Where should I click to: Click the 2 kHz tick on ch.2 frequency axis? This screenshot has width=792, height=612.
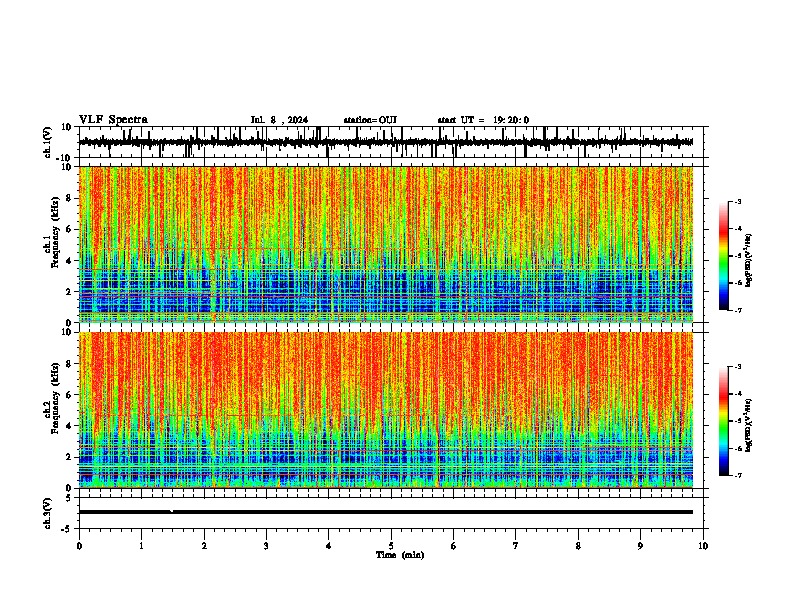coord(70,457)
